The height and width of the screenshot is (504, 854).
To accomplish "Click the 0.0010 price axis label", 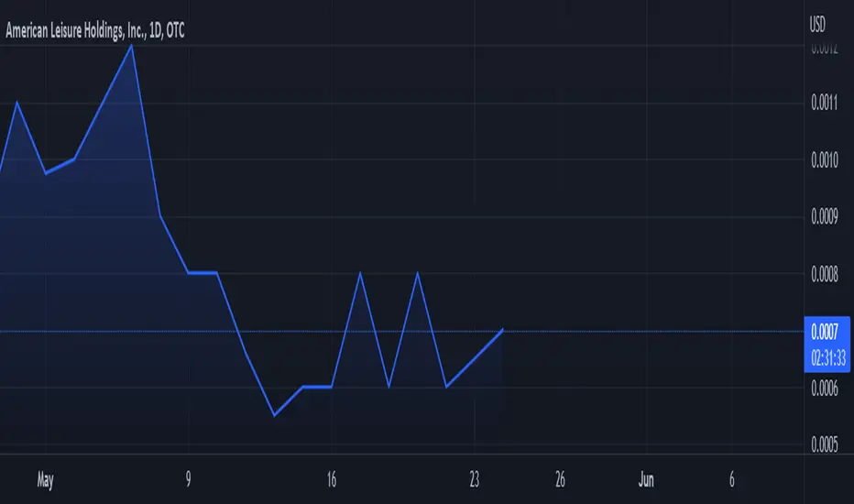I will pos(825,159).
